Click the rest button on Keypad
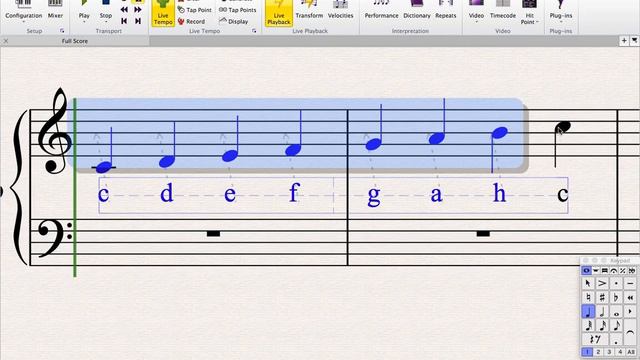Image resolution: width=640 pixels, height=360 pixels. pos(595,339)
